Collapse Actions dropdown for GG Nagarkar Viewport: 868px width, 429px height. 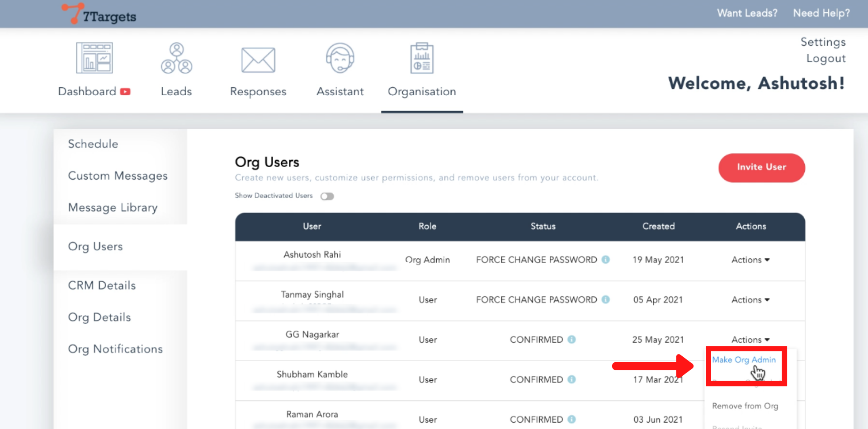pos(750,340)
